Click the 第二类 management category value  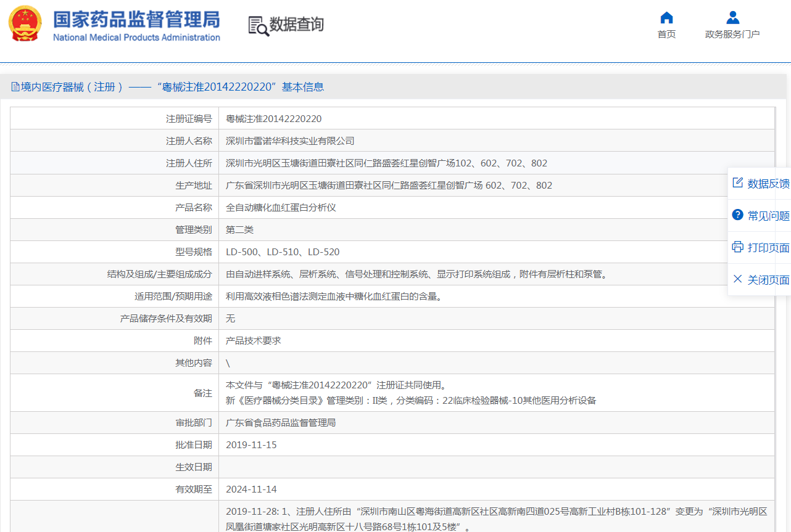pyautogui.click(x=239, y=230)
